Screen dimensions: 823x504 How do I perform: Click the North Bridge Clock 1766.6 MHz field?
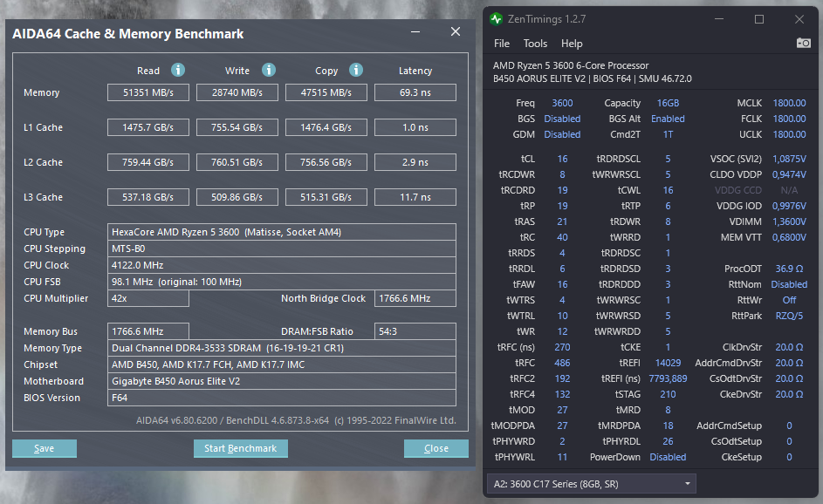[415, 298]
